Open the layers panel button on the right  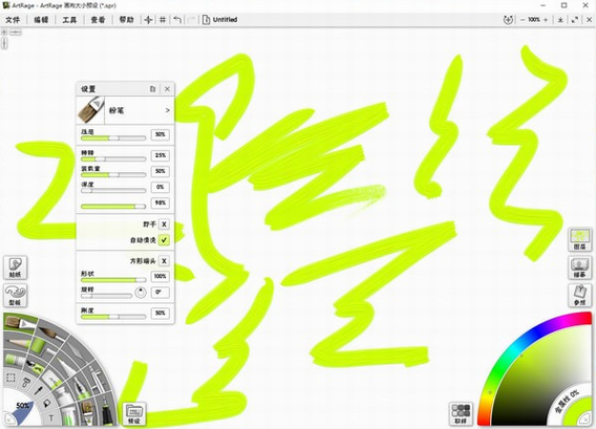580,240
